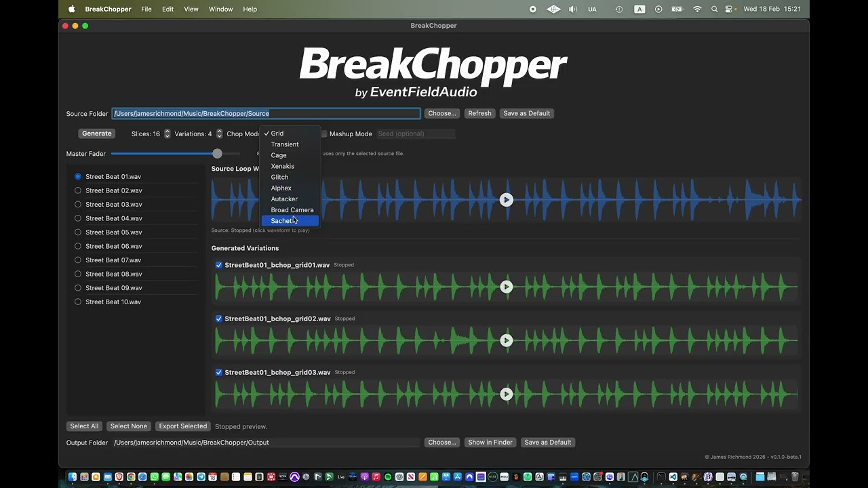This screenshot has height=488, width=868.
Task: Select Street Beat 01.wav radio button
Action: [78, 177]
